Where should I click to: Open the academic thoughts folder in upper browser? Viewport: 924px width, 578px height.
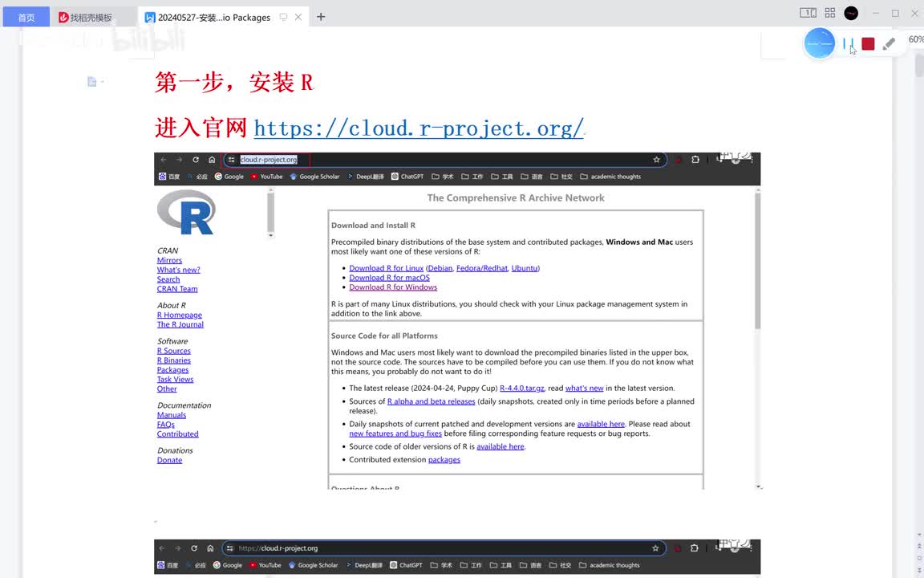pos(610,177)
